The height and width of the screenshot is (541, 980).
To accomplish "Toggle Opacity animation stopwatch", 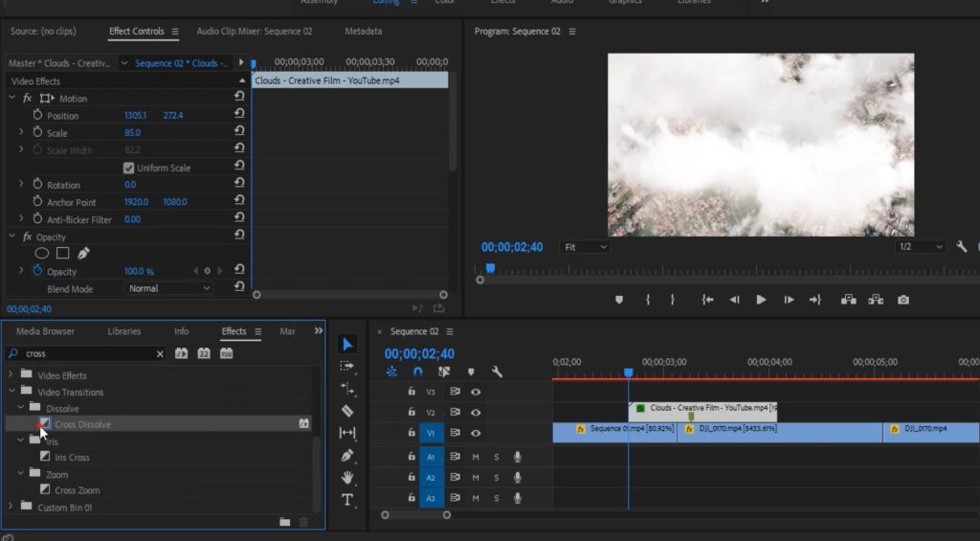I will click(x=37, y=271).
